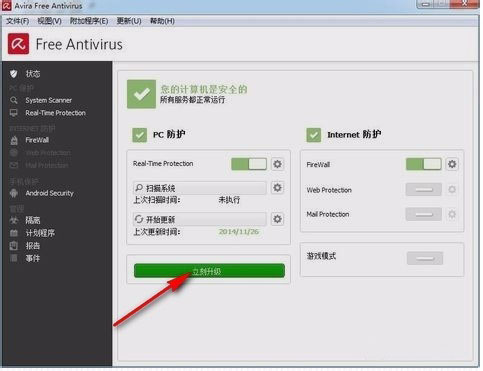Open the FireWall settings gear
The image size is (483, 371).
coord(452,164)
